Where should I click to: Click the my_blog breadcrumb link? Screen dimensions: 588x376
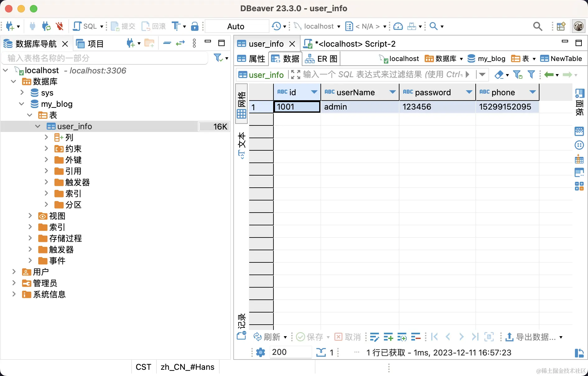[486, 59]
